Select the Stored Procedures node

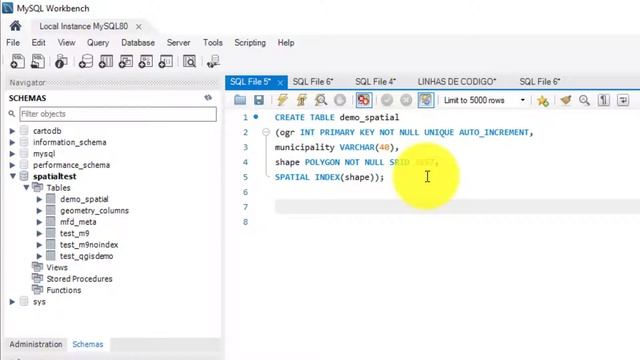point(79,279)
